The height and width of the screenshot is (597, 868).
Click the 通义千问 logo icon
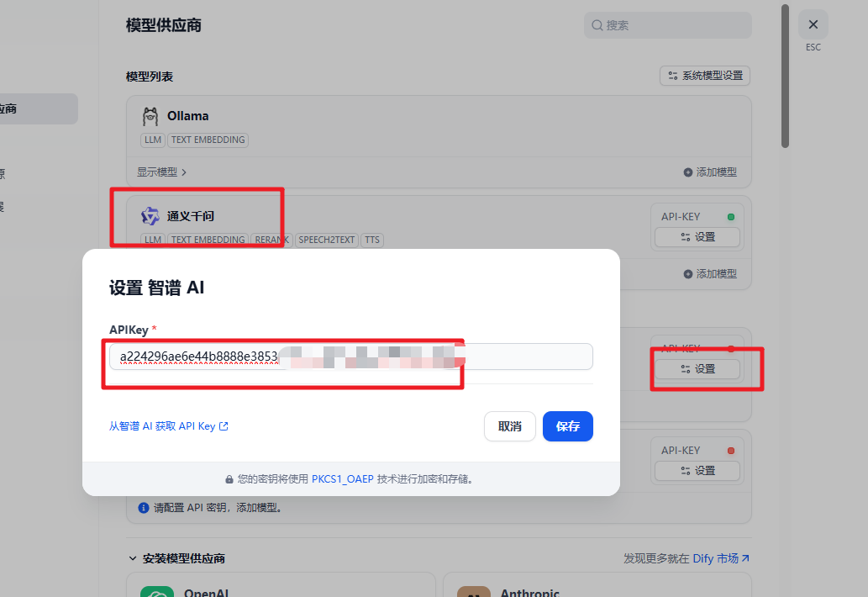click(150, 216)
